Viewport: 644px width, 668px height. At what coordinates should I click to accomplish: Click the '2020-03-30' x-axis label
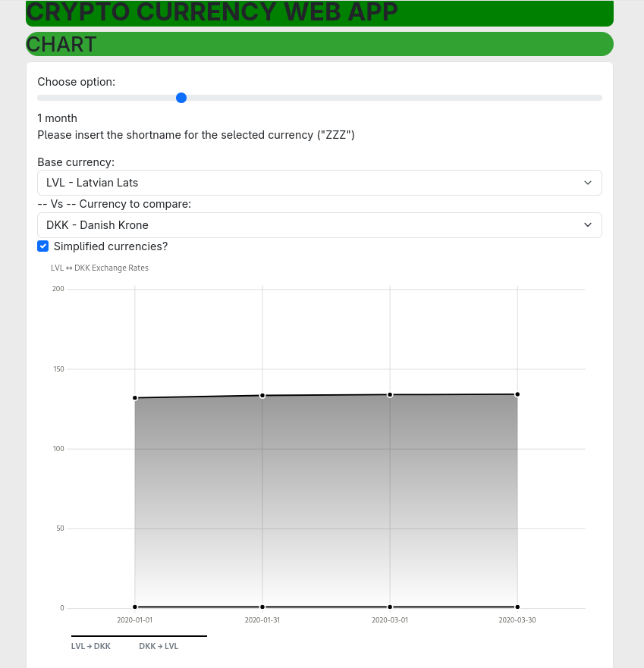517,620
